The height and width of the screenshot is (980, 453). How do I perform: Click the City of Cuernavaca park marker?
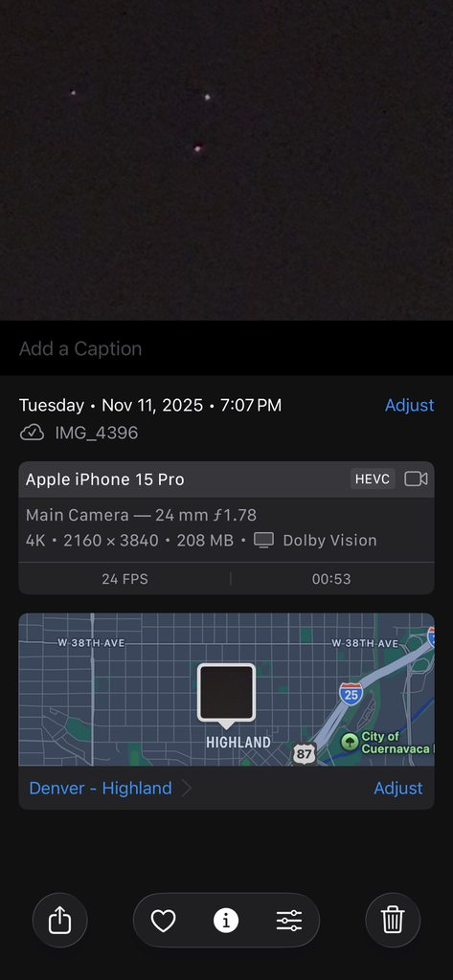(350, 742)
